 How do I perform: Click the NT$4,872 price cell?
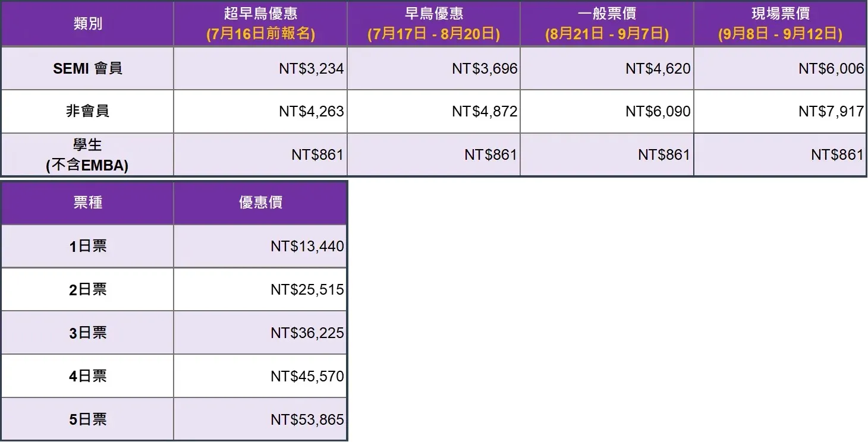tap(433, 111)
